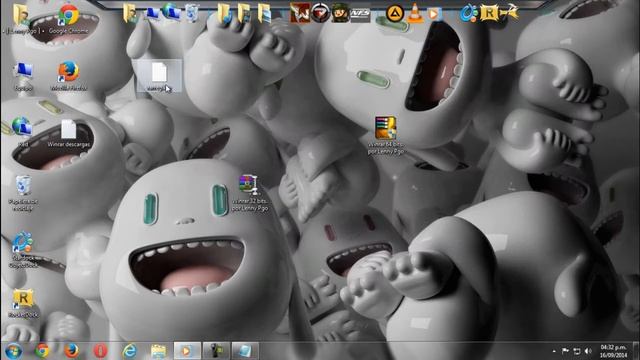Select the Red network desktop icon

point(23,131)
